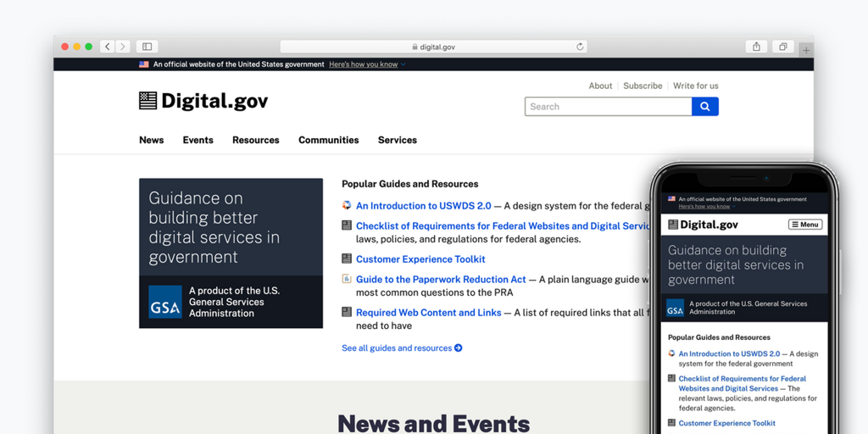The image size is (868, 434).
Task: Open the Communities navigation item
Action: click(x=328, y=140)
